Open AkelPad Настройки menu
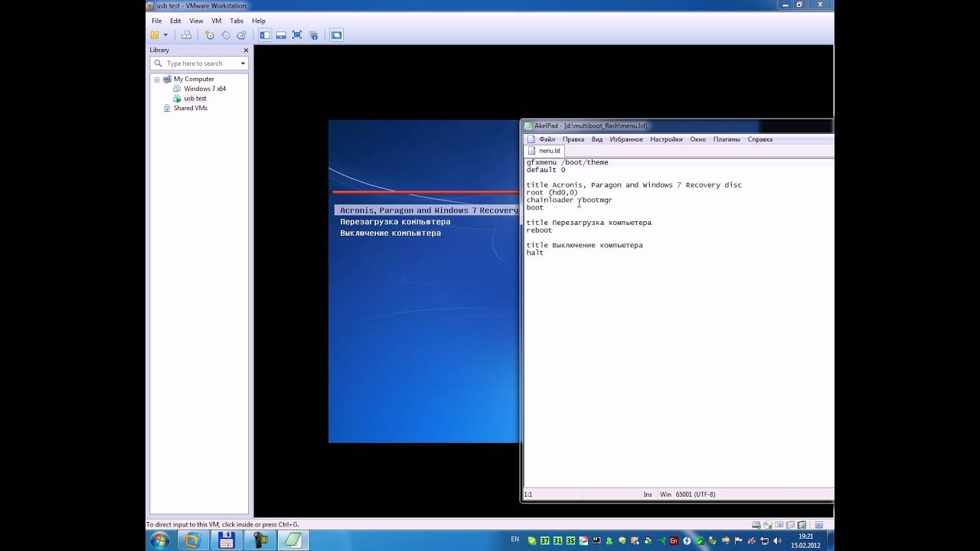The image size is (980, 551). pyautogui.click(x=666, y=139)
